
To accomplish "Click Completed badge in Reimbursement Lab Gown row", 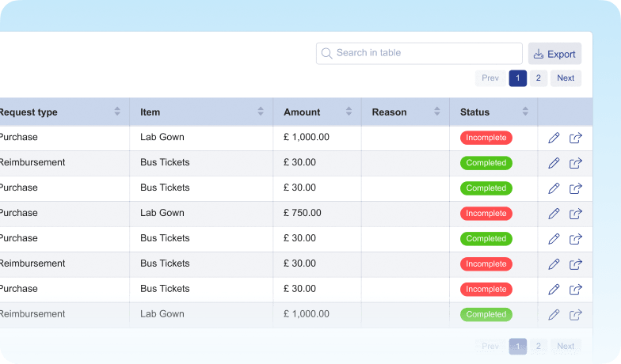I will pyautogui.click(x=486, y=315).
